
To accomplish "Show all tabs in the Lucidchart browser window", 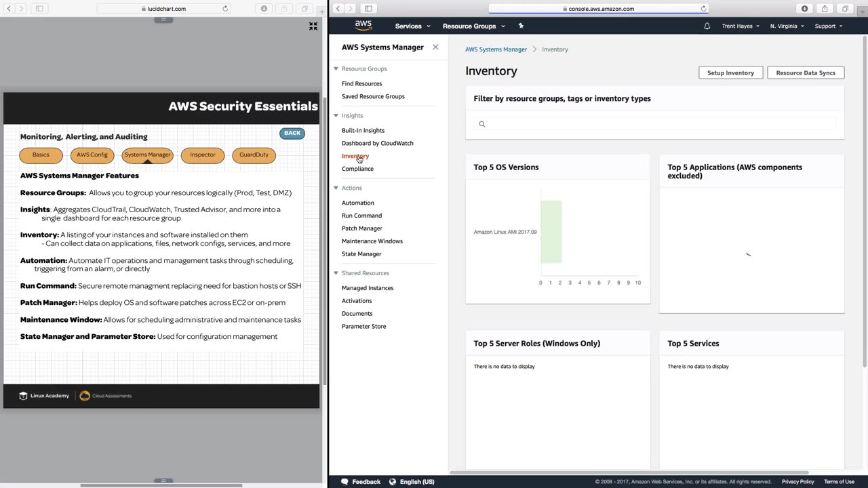I will [x=304, y=9].
